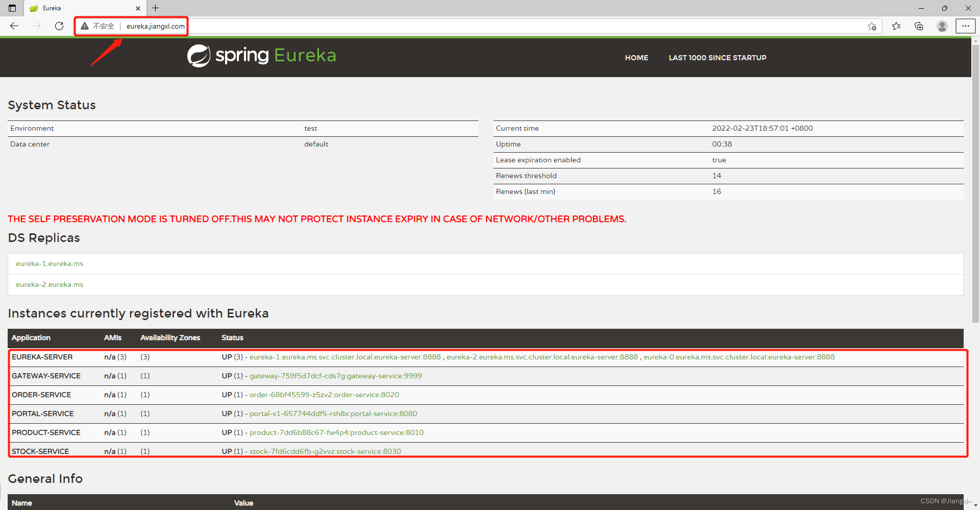Click the AMIs column header

(x=113, y=337)
